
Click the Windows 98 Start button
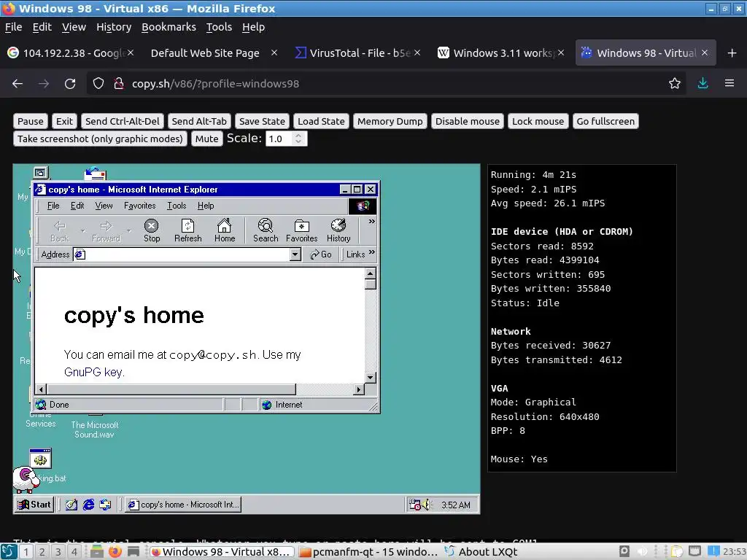[x=34, y=505]
